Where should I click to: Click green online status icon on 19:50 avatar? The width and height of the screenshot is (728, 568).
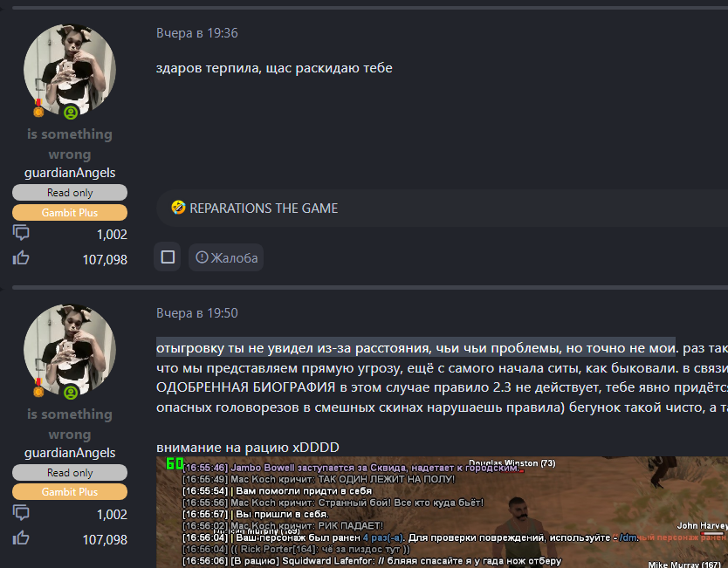[x=71, y=393]
